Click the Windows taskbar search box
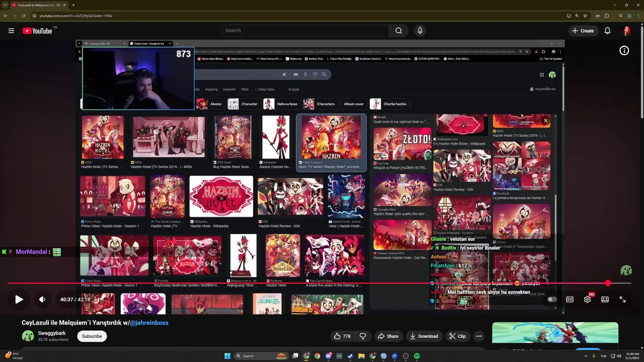The width and height of the screenshot is (644, 362). 262,356
